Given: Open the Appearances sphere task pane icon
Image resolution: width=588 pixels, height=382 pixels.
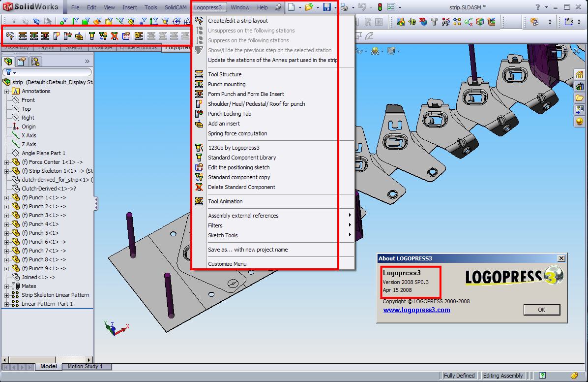Looking at the screenshot, I should [x=579, y=121].
